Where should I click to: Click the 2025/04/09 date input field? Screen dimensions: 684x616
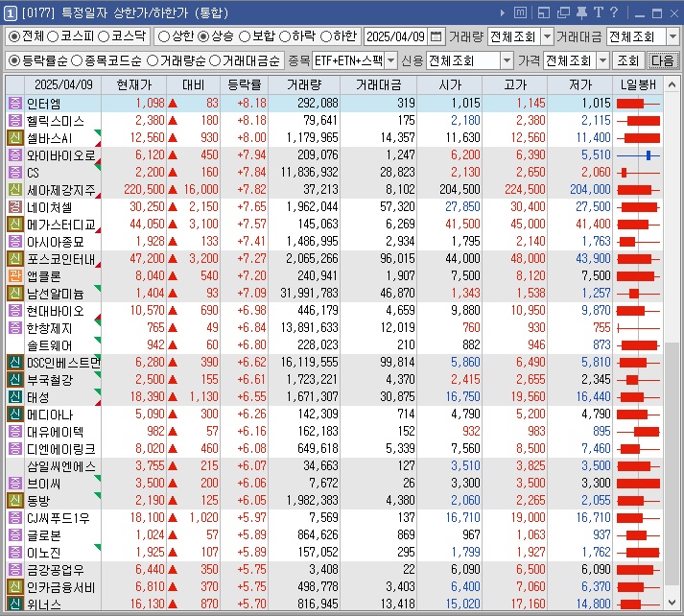coord(395,36)
